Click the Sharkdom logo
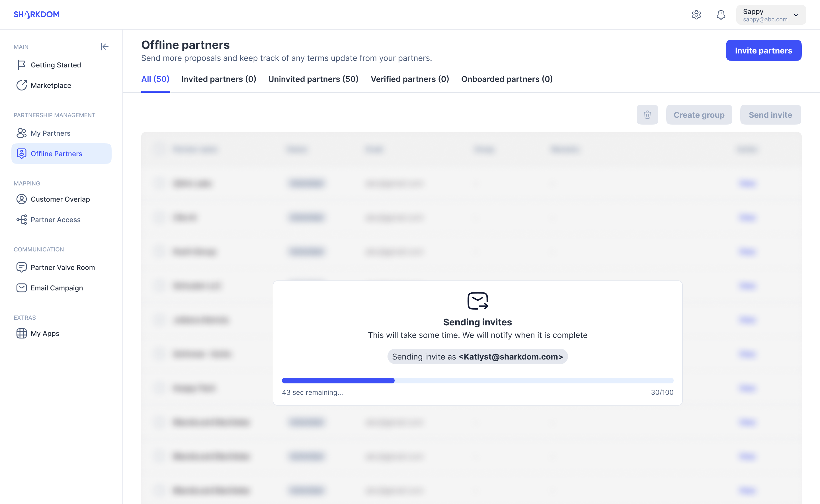Screen dimensions: 820x504 (x=36, y=15)
